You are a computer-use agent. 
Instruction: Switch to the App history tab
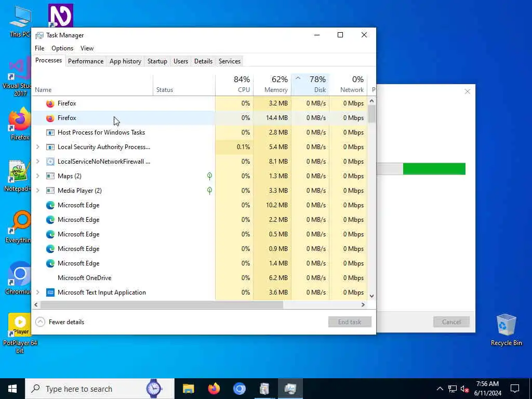[x=125, y=61]
